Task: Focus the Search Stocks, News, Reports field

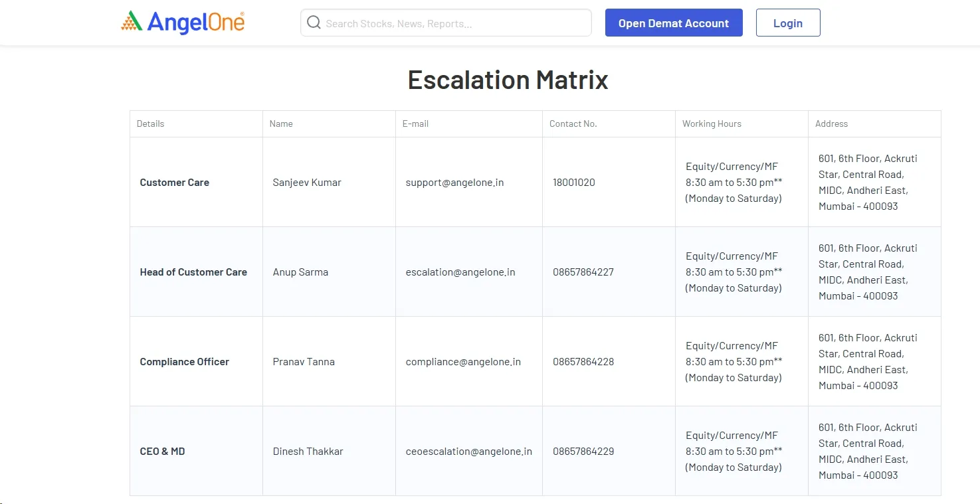Action: (446, 23)
